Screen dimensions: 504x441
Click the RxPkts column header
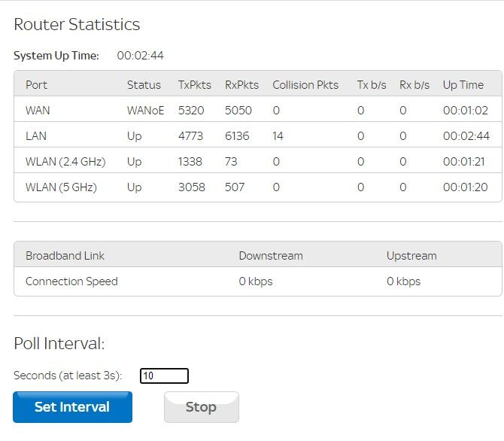pyautogui.click(x=241, y=85)
